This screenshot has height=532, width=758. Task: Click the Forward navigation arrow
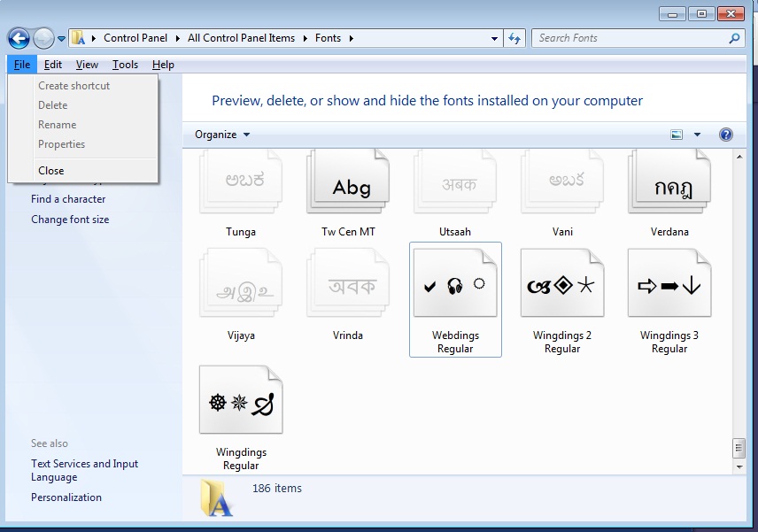pos(43,38)
